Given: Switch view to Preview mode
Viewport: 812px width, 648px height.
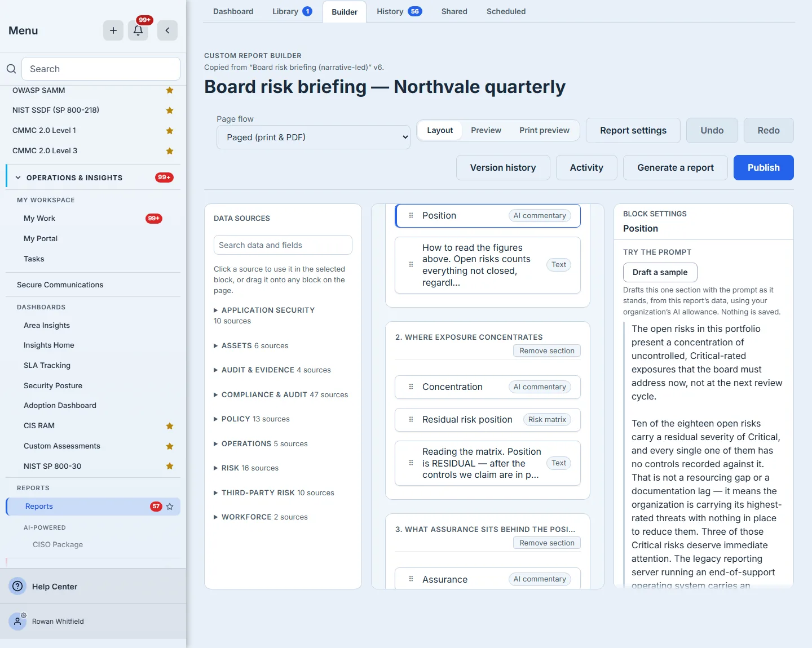Looking at the screenshot, I should click(486, 130).
